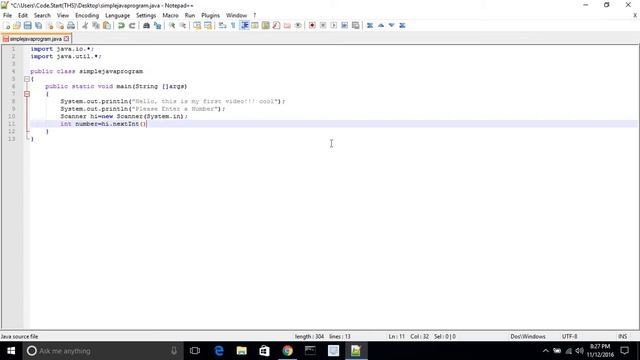Open Task View from the taskbar
This screenshot has width=640, height=360.
(195, 351)
